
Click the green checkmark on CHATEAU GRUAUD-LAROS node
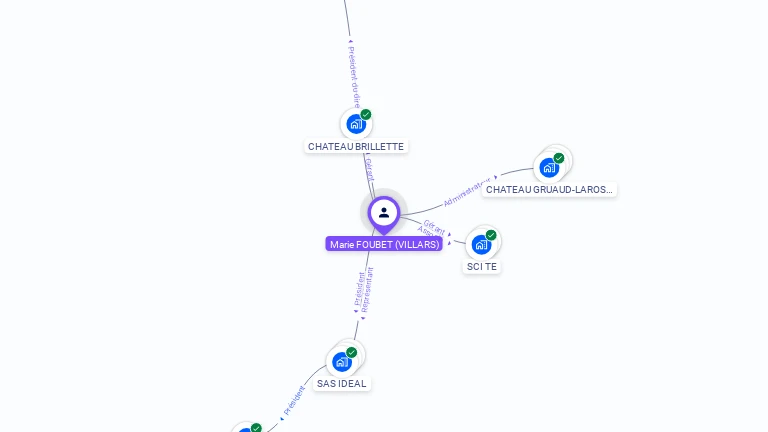pyautogui.click(x=559, y=158)
